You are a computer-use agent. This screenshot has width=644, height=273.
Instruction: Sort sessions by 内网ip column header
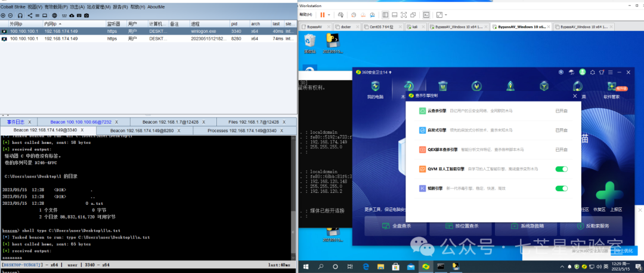click(75, 24)
